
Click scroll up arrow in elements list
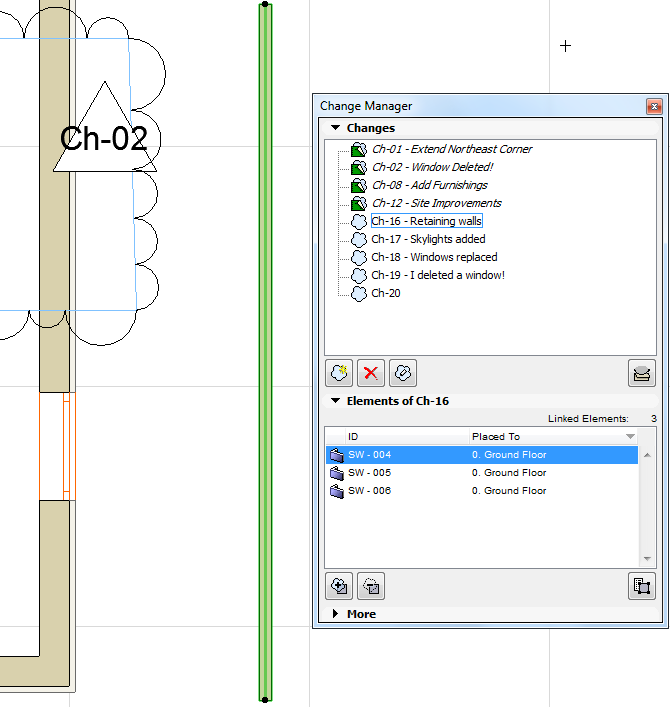(647, 455)
